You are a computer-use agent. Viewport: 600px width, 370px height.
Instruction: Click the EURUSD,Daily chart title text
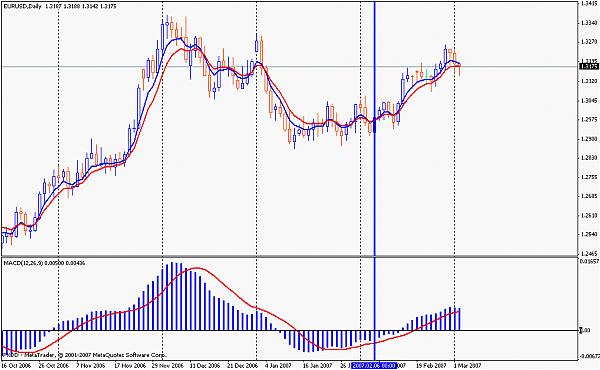23,7
